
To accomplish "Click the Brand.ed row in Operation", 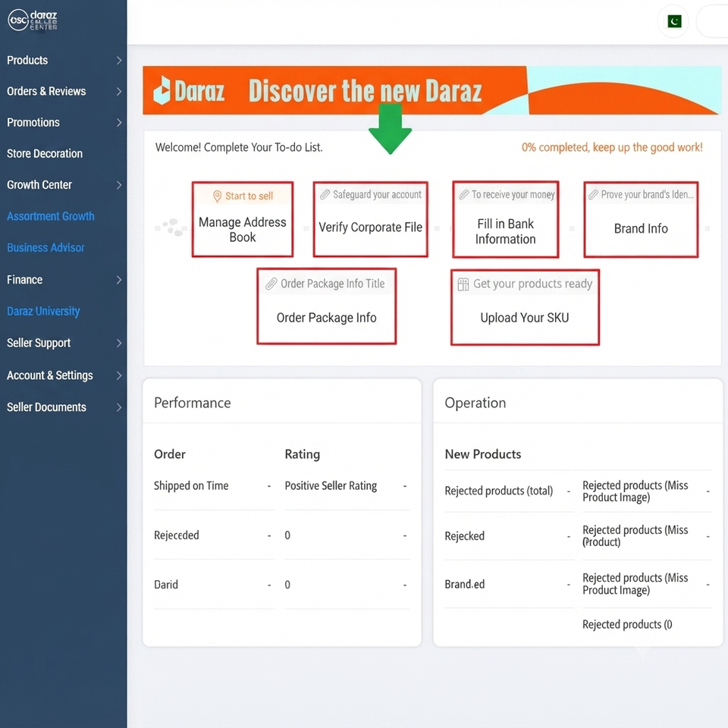I will point(508,584).
